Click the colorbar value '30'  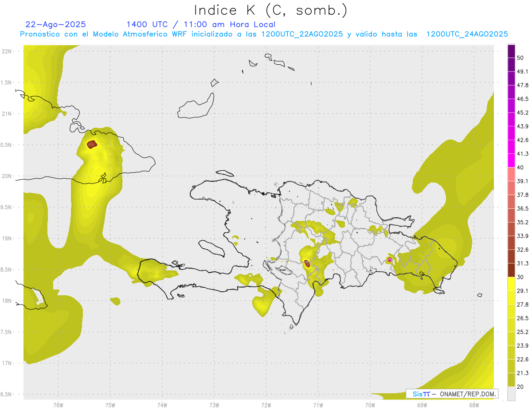tap(521, 277)
